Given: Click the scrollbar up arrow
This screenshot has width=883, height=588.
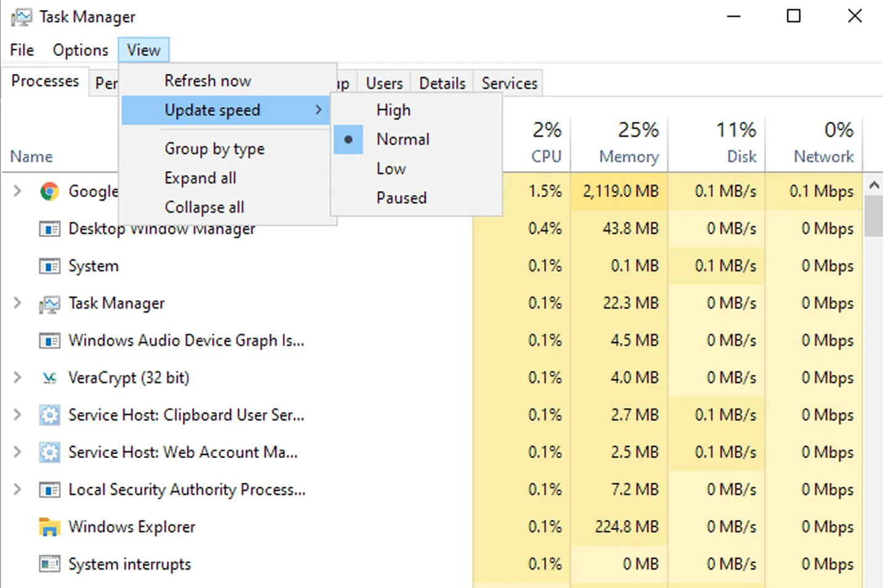Looking at the screenshot, I should (x=874, y=184).
